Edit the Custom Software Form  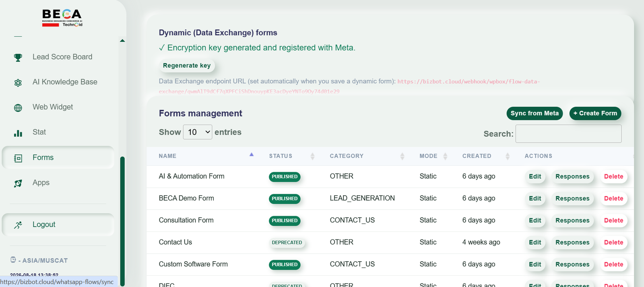pyautogui.click(x=535, y=264)
